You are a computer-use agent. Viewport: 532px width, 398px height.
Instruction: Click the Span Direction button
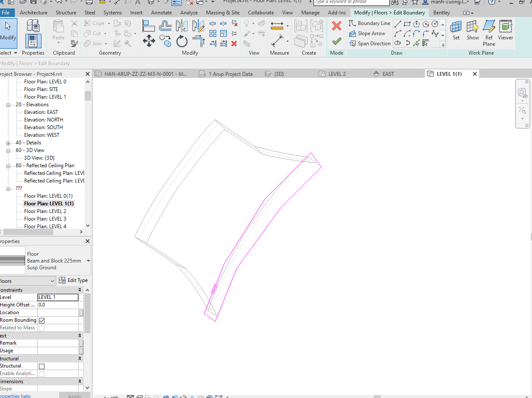click(x=369, y=44)
